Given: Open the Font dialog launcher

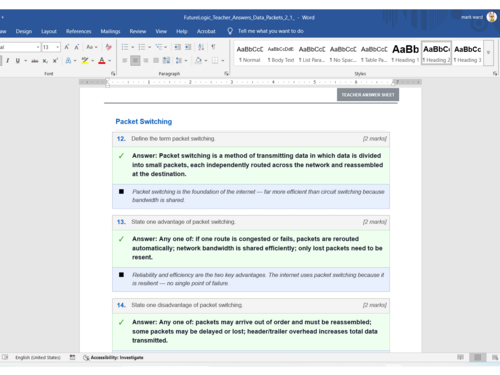Looking at the screenshot, I should (x=113, y=73).
